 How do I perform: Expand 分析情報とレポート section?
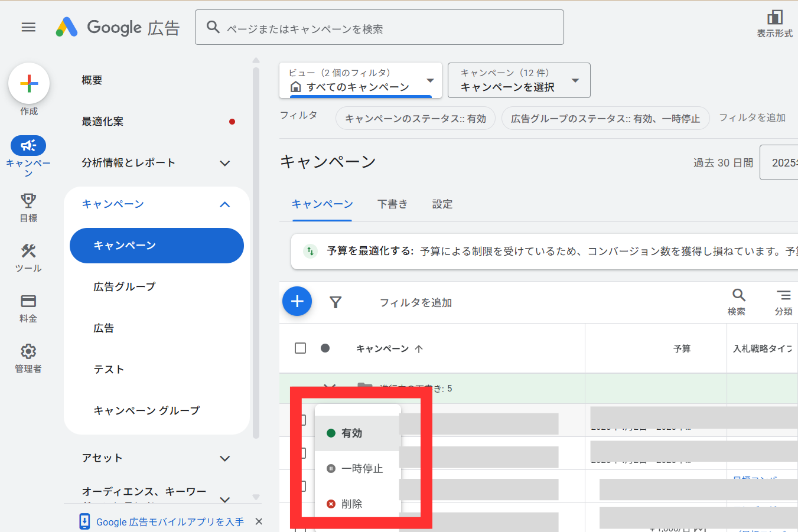[224, 163]
